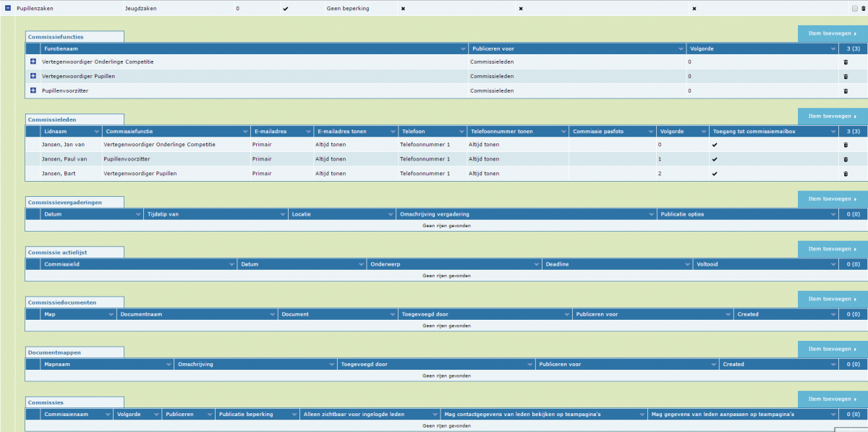Screen dimensions: 868x432
Task: Click trash icon for Pupillenvoorzitter function
Action: [846, 91]
